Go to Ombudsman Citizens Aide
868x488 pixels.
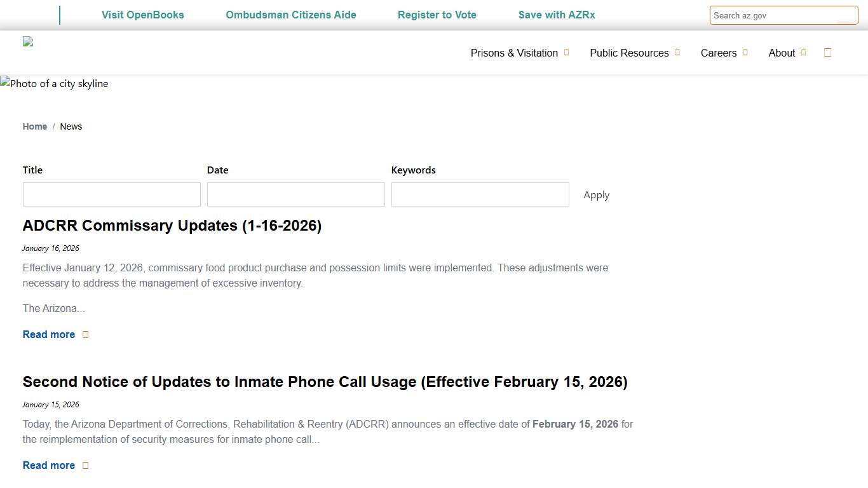click(x=291, y=15)
